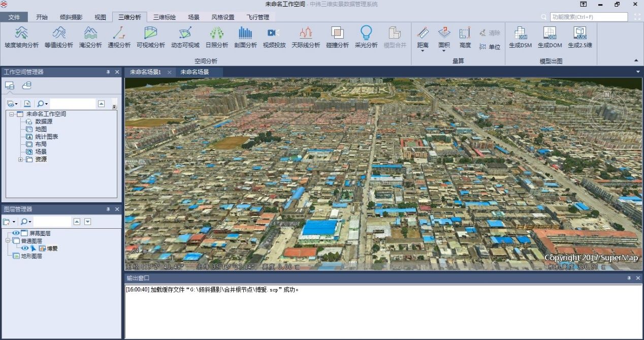
Task: Switch to the 未命名场景1 scene tab
Action: (x=145, y=72)
